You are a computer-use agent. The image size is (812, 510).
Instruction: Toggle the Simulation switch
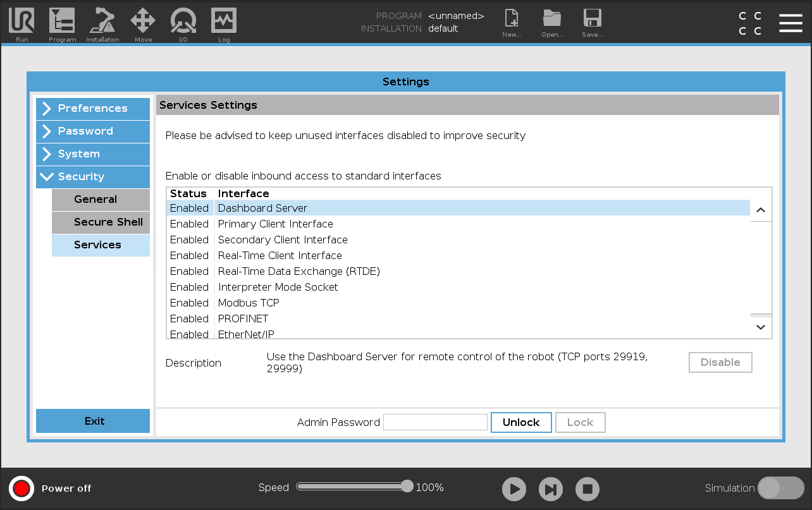pos(780,488)
